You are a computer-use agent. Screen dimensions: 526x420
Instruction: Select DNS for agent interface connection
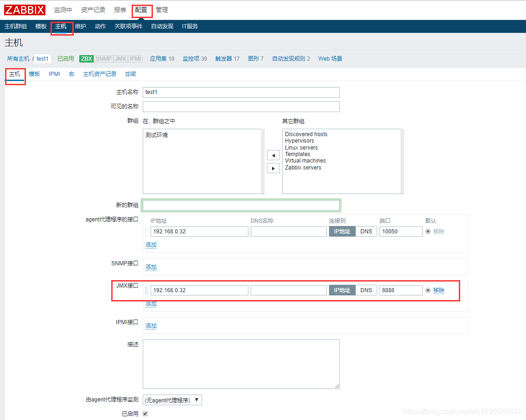(x=366, y=231)
